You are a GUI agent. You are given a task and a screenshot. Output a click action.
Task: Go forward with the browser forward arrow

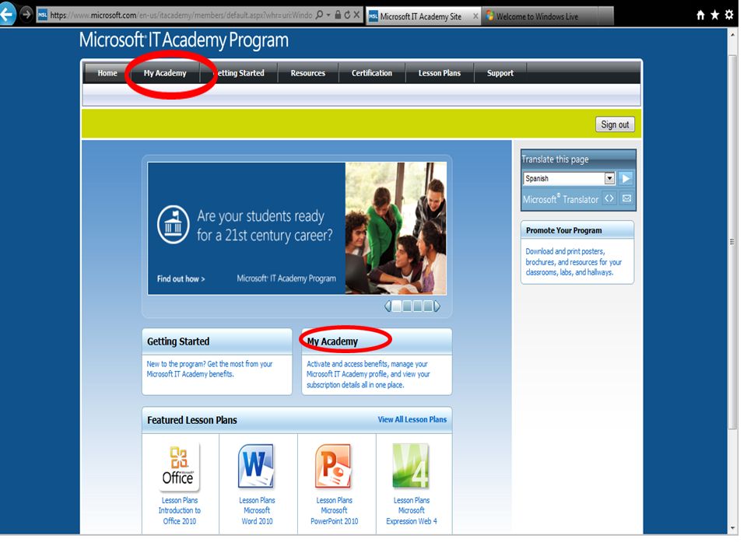[26, 14]
